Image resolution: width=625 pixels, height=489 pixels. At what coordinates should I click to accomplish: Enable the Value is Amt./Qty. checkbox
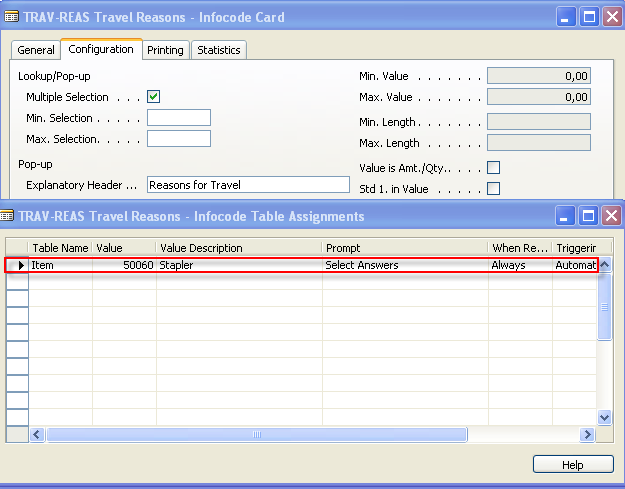coord(493,168)
